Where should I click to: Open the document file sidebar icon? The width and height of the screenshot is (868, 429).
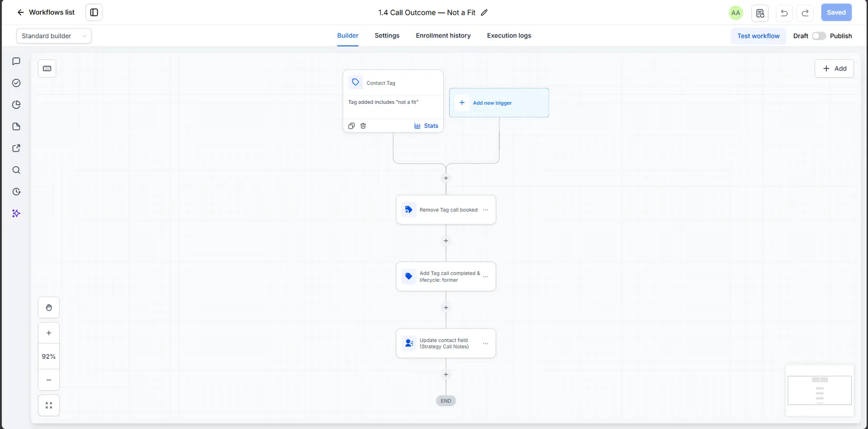16,127
